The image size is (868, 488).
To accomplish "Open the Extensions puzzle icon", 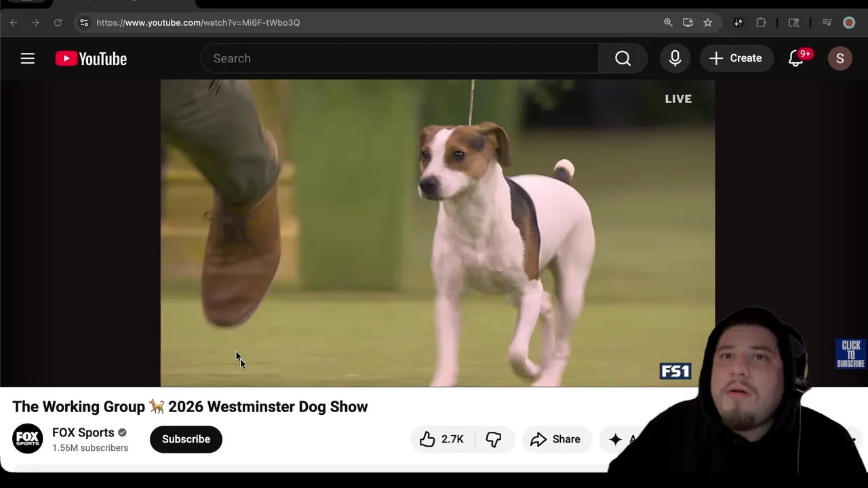I will 761,22.
